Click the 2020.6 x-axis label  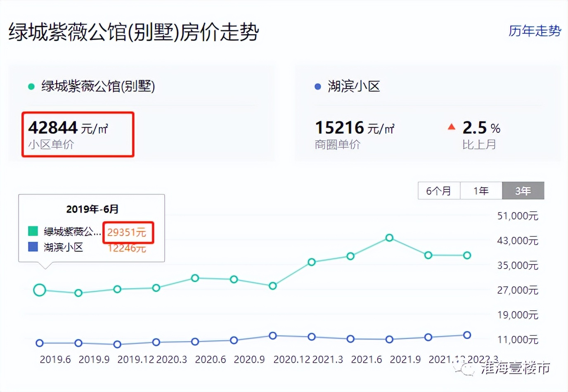(211, 359)
